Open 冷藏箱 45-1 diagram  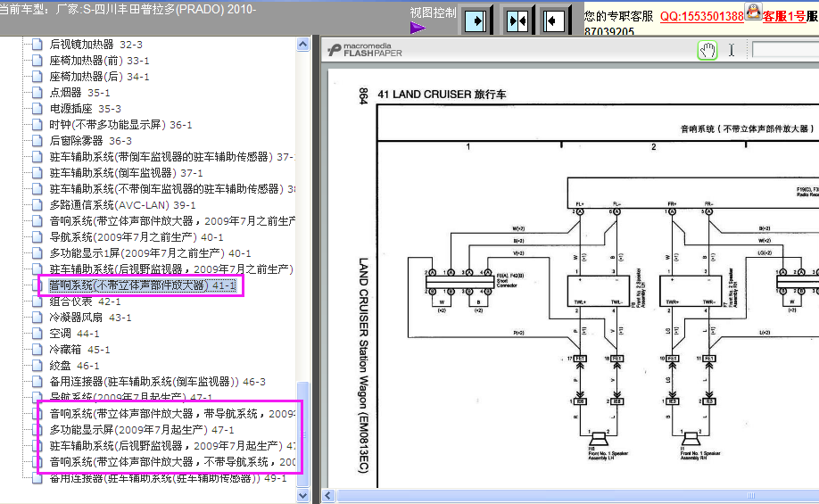click(79, 350)
